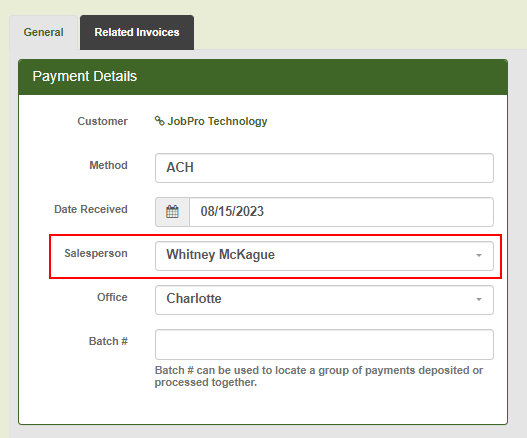
Task: Click the Office field label
Action: (x=112, y=297)
